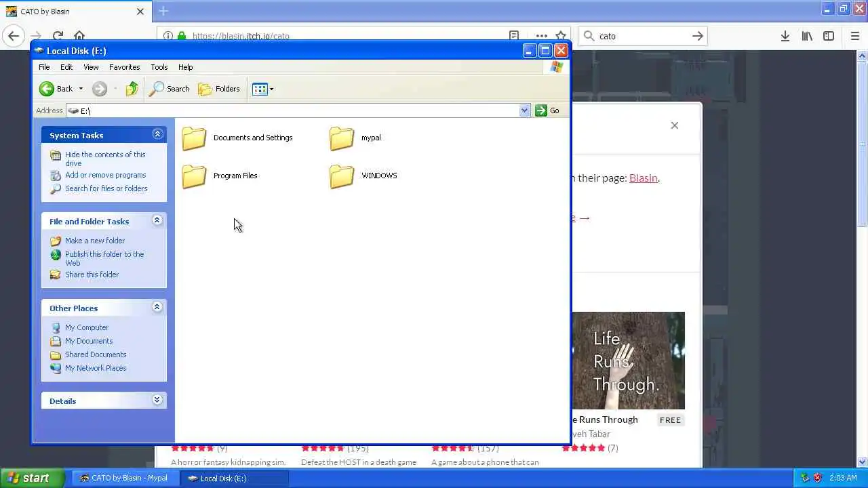Click the red shield tray icon
This screenshot has height=488, width=868.
(x=817, y=478)
